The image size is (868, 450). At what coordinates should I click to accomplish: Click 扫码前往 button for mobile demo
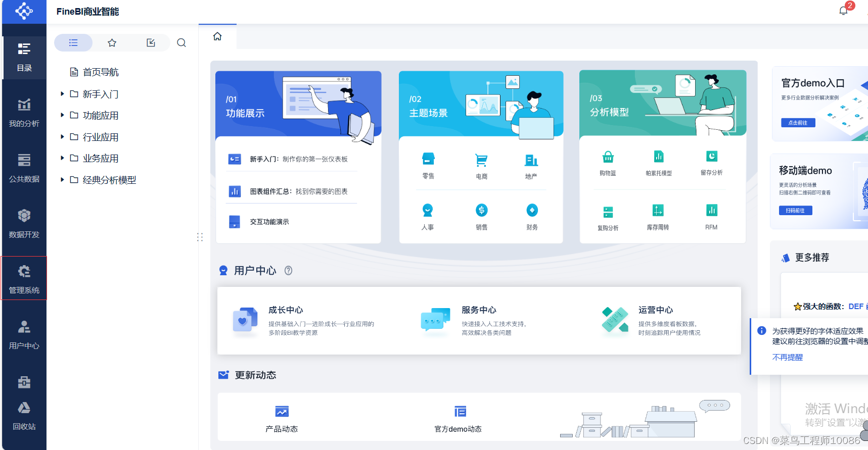(795, 211)
